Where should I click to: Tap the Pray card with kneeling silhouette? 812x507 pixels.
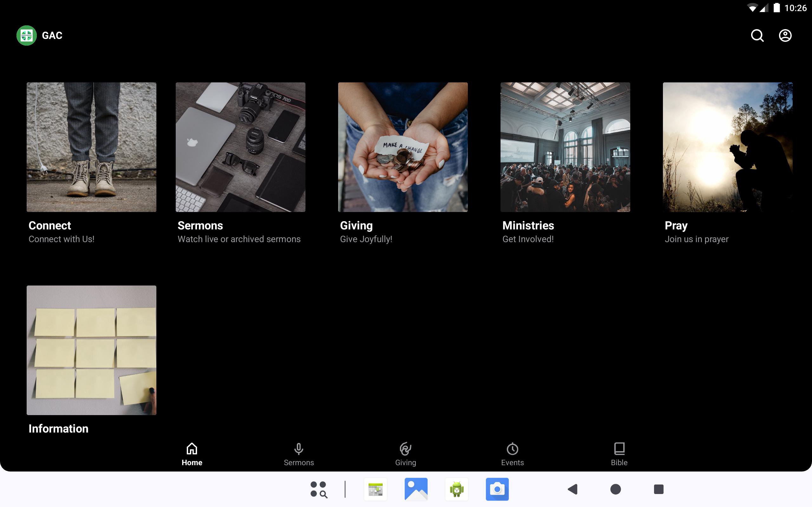pyautogui.click(x=727, y=147)
